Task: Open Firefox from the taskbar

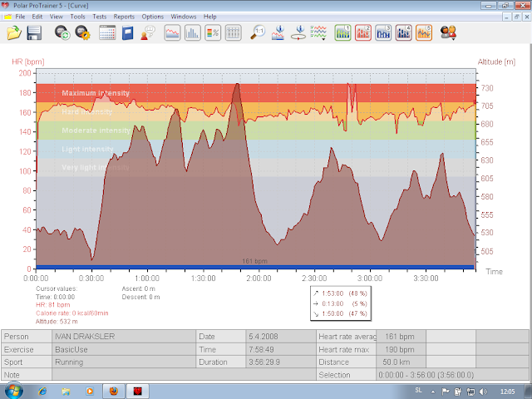Action: tap(114, 392)
